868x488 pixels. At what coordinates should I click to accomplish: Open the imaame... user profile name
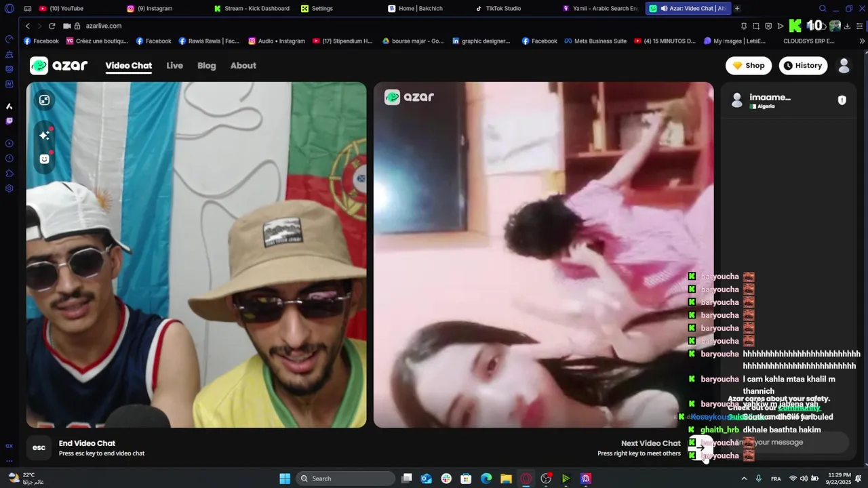(x=770, y=98)
